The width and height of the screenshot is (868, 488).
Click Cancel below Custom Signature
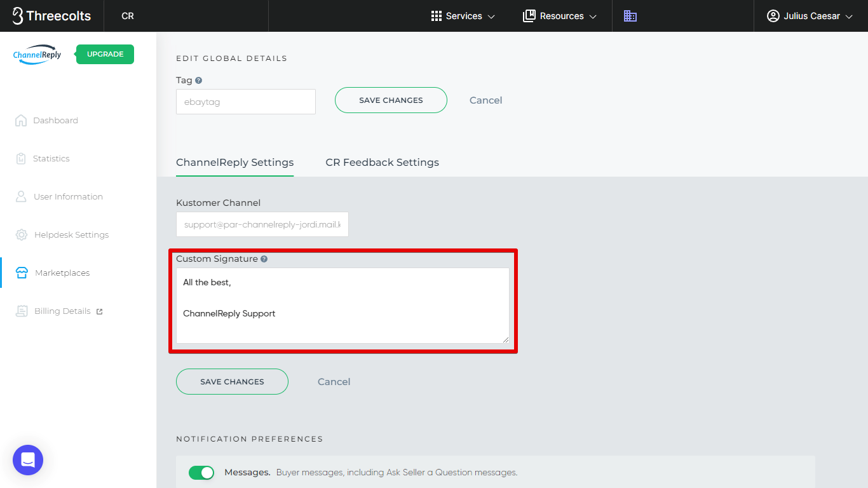pos(334,382)
